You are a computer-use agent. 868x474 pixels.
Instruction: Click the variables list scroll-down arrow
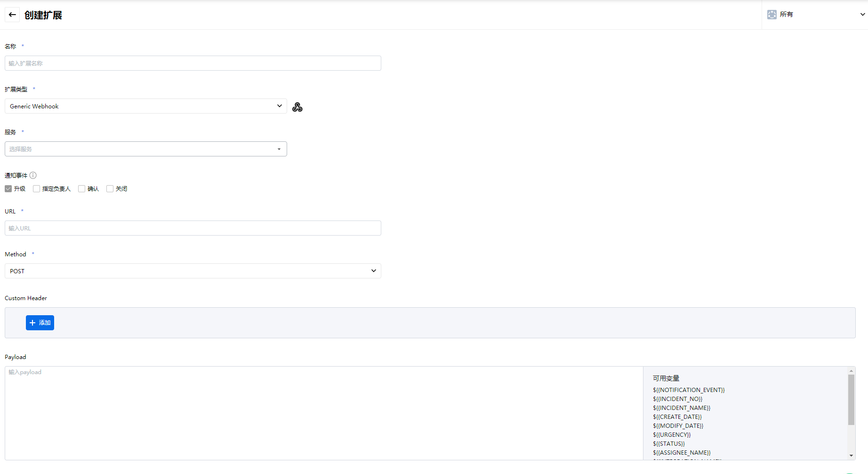851,456
